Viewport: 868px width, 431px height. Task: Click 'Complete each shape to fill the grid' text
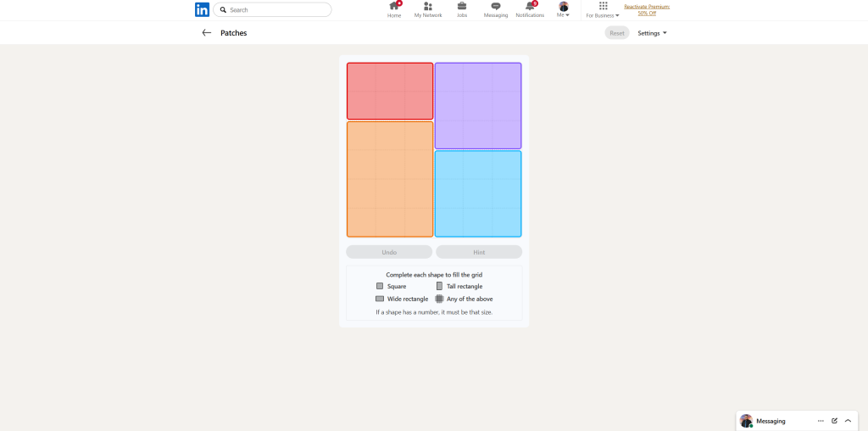434,275
